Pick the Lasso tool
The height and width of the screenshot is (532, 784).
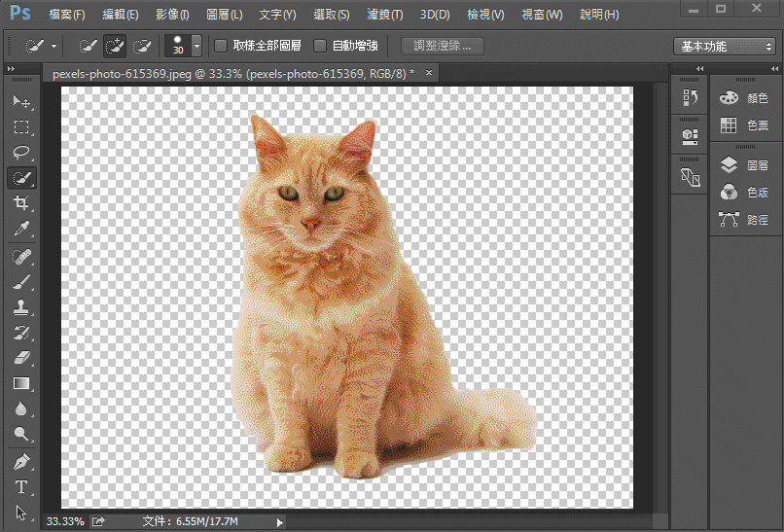21,152
